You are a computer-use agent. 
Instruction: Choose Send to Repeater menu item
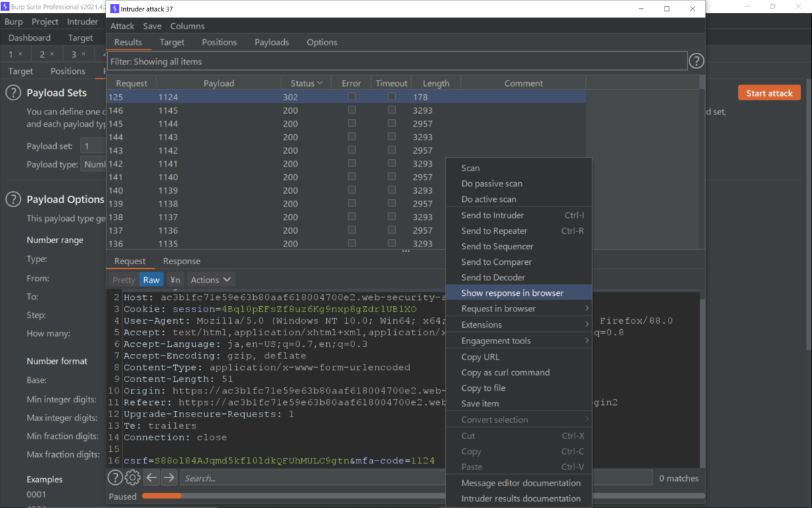(519, 231)
